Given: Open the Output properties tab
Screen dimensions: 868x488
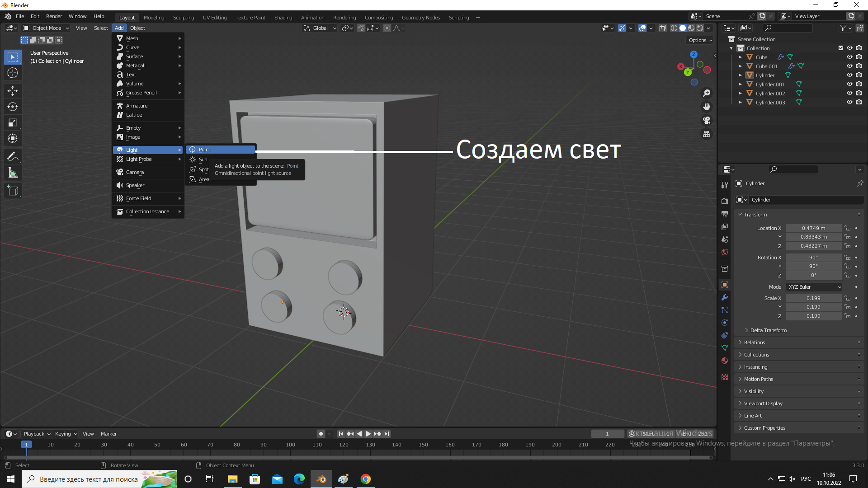Looking at the screenshot, I should point(725,214).
